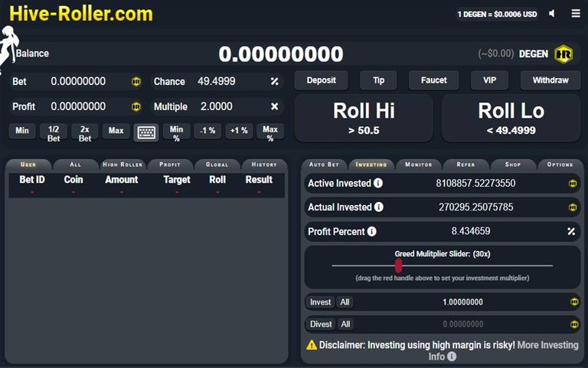Screen dimensions: 588x368
Task: Set chance to Max %
Action: pyautogui.click(x=270, y=132)
